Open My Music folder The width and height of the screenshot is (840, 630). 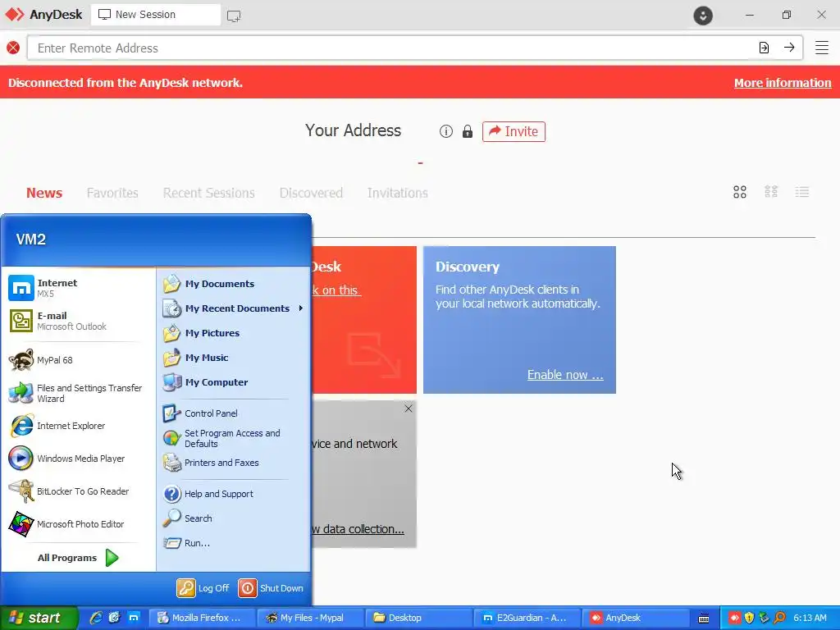tap(233, 358)
